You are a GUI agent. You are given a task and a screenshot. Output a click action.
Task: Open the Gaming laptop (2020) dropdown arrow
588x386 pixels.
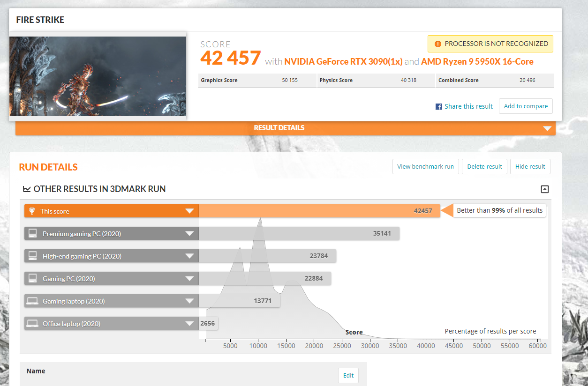point(189,301)
